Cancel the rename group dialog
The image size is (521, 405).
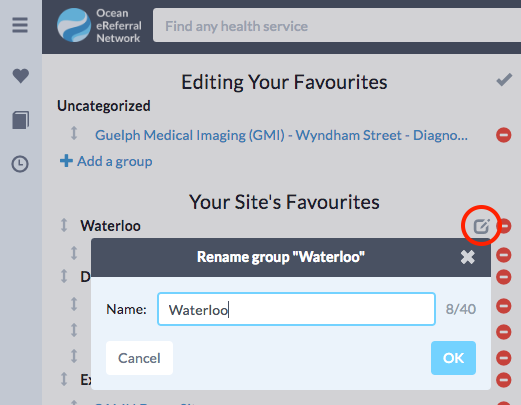click(139, 358)
